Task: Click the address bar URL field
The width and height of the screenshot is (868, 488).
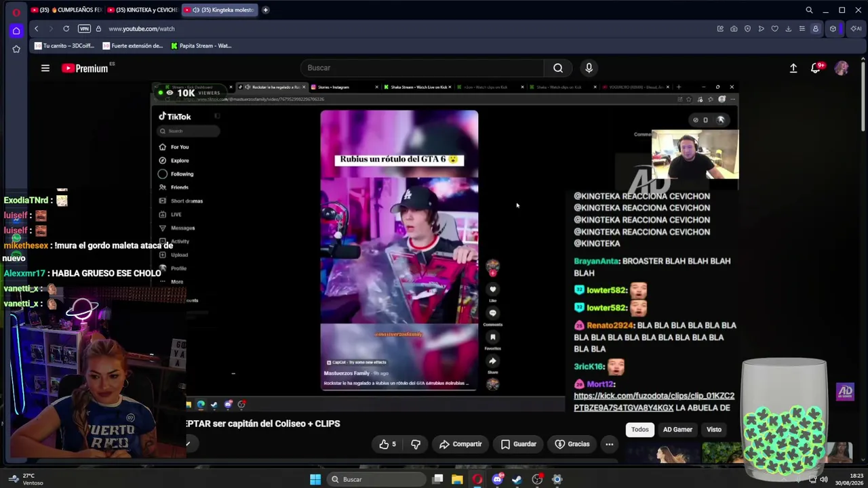Action: point(407,28)
